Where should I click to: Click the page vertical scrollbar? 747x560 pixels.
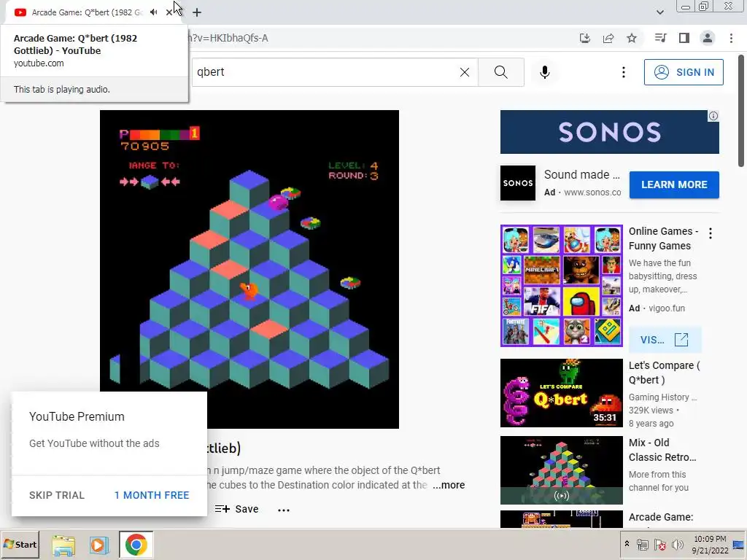[741, 111]
